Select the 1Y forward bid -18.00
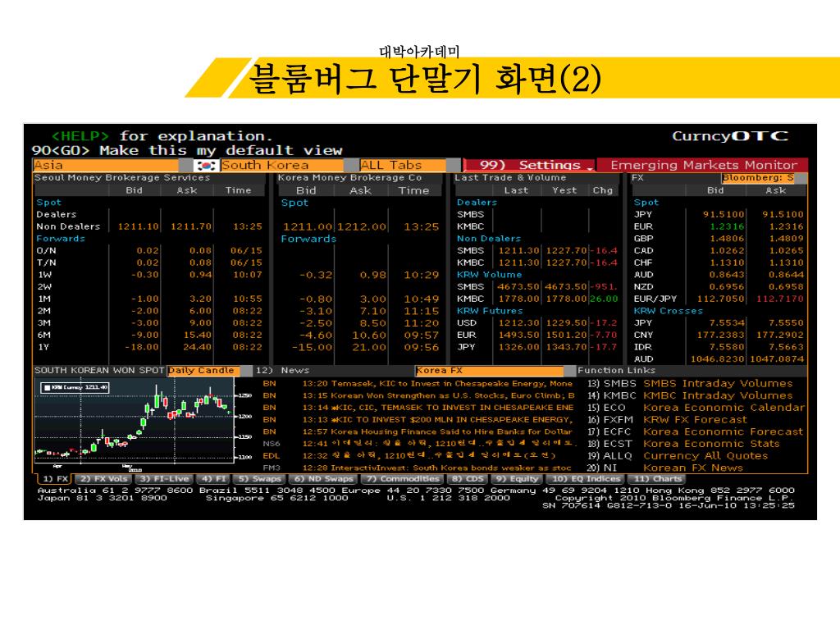This screenshot has height=630, width=840. tap(142, 347)
